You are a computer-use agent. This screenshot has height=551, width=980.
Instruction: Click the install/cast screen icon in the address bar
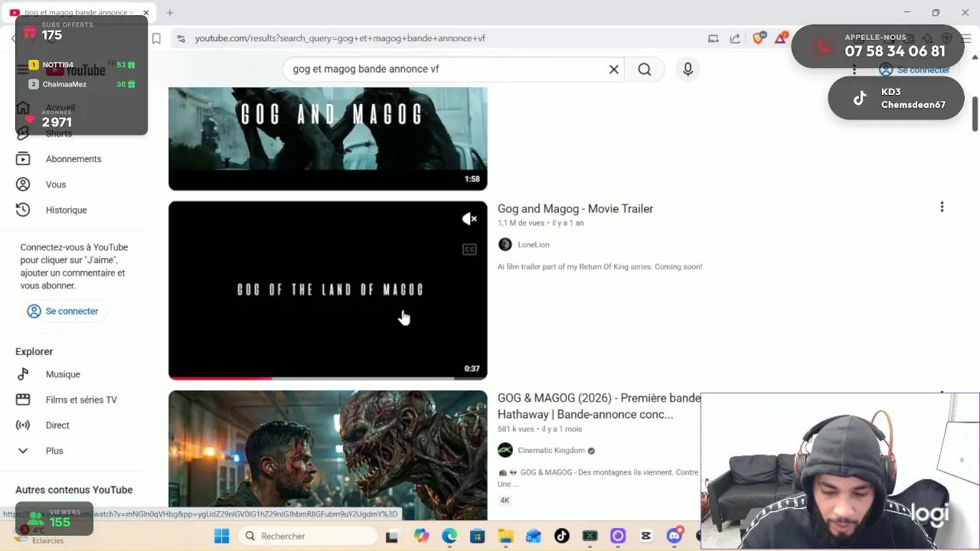(713, 38)
